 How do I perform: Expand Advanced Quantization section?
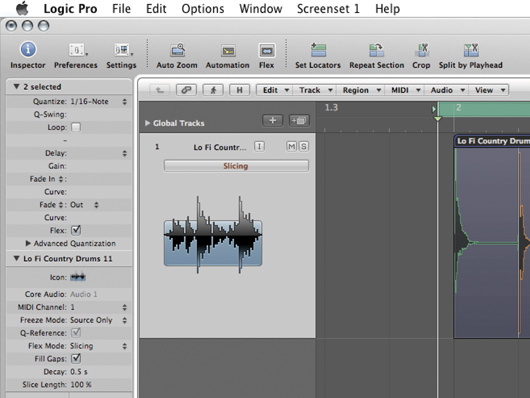[28, 243]
